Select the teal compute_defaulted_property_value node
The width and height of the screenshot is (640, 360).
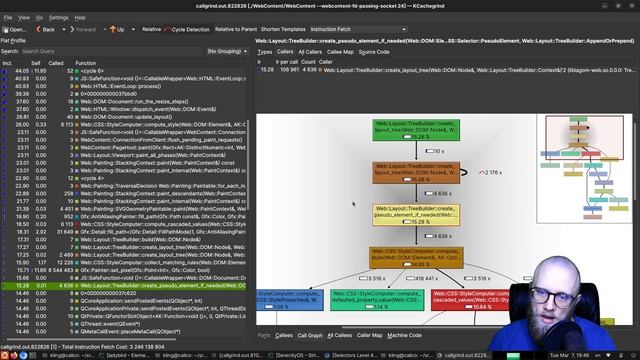(x=377, y=300)
